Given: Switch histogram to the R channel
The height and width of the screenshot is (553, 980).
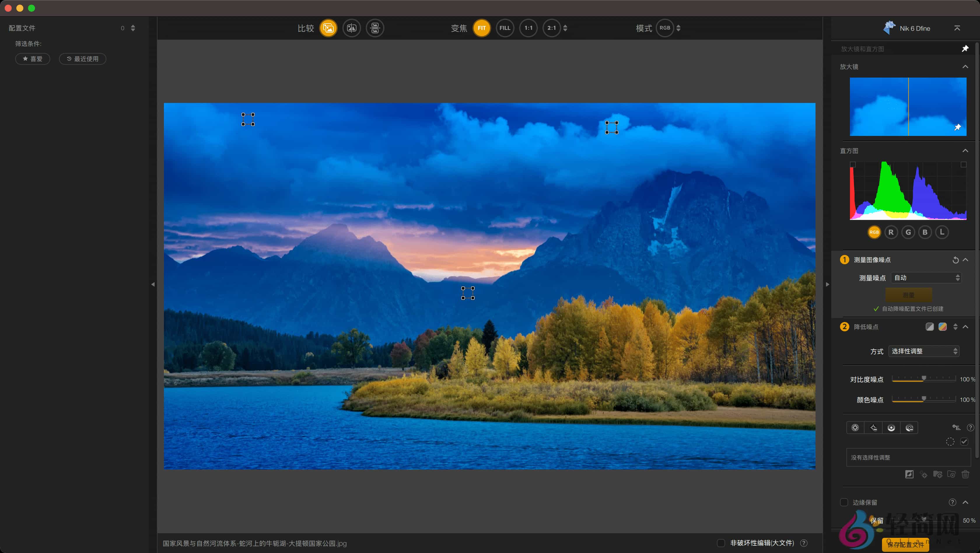Looking at the screenshot, I should coord(891,232).
